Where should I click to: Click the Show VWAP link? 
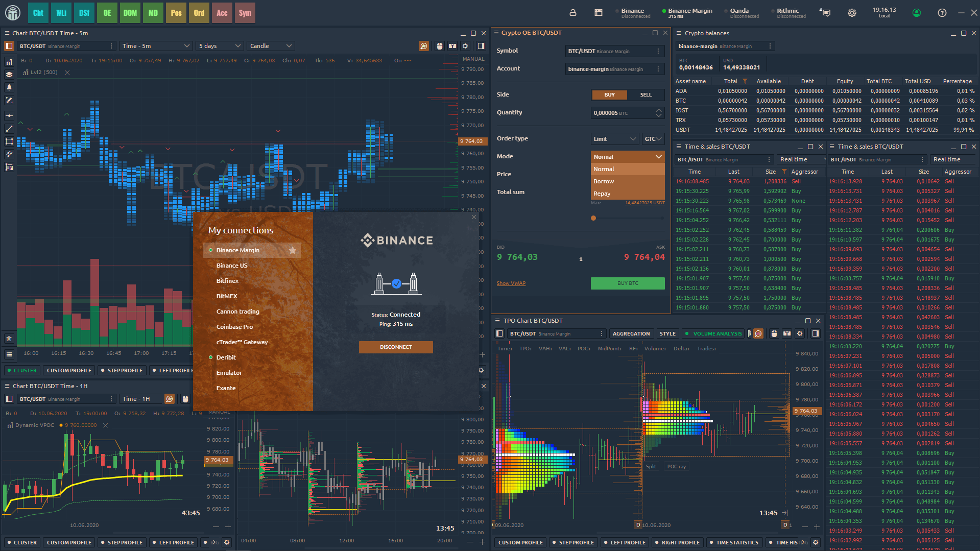click(x=511, y=283)
